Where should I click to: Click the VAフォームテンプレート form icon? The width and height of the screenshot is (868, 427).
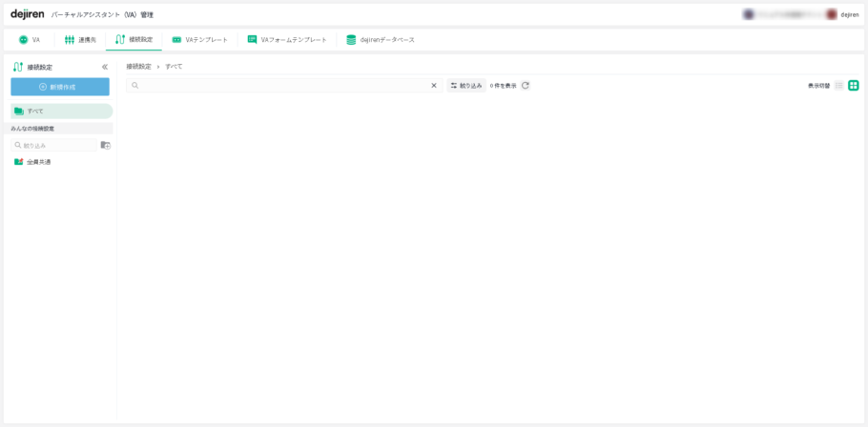(252, 40)
